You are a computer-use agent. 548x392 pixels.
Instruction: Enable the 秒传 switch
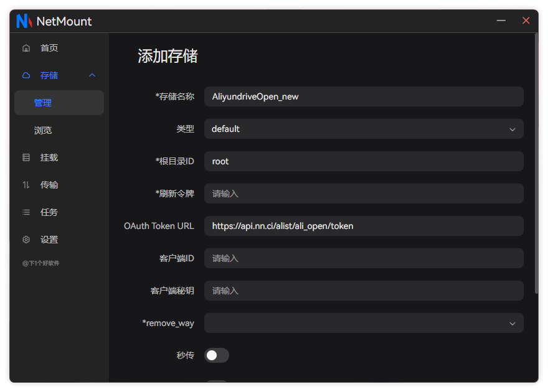tap(217, 355)
